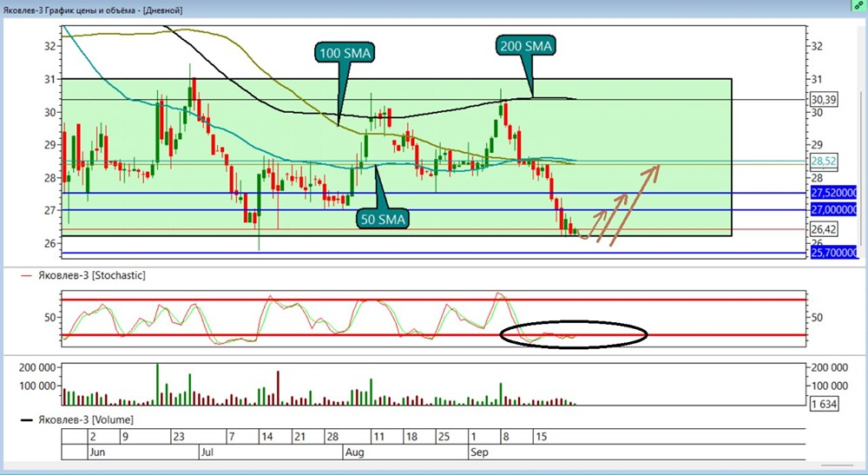This screenshot has height=475, width=868.
Task: Click the date label '11' on the time axis
Action: click(378, 436)
